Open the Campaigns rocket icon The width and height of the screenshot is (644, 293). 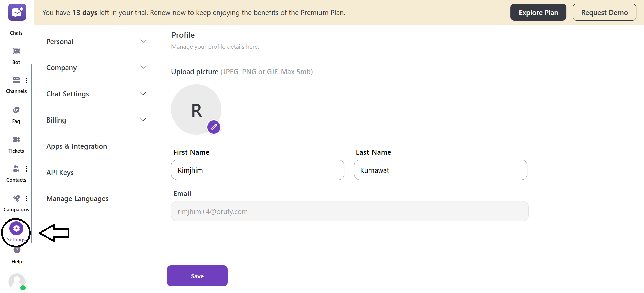pyautogui.click(x=16, y=198)
